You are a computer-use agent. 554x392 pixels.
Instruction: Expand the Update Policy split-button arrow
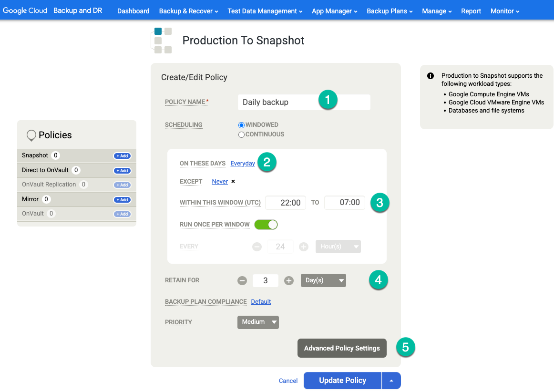pyautogui.click(x=391, y=381)
